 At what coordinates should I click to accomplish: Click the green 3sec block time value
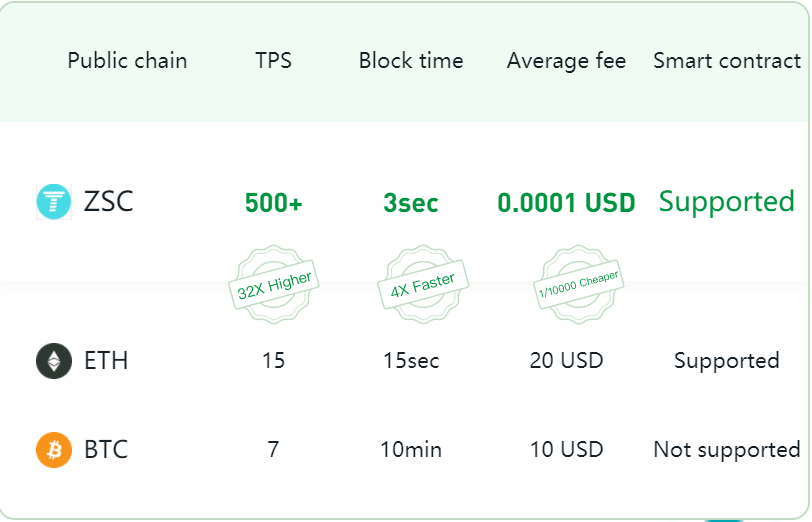tap(411, 202)
